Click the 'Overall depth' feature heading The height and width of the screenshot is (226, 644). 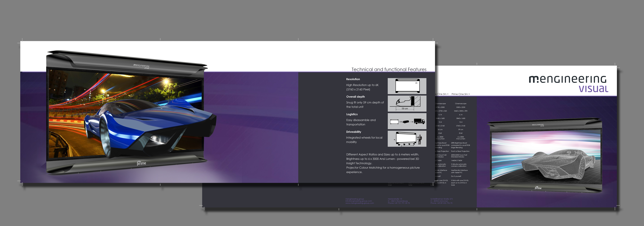pos(355,97)
